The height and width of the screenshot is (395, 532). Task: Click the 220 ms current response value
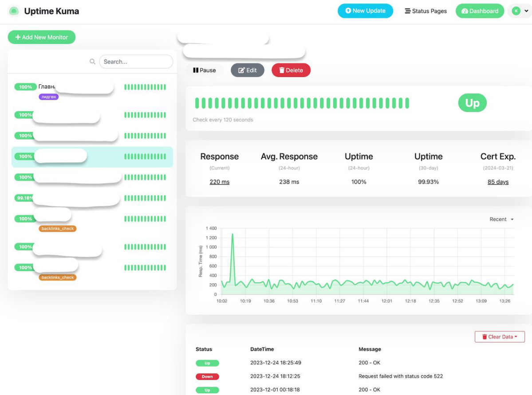click(219, 182)
